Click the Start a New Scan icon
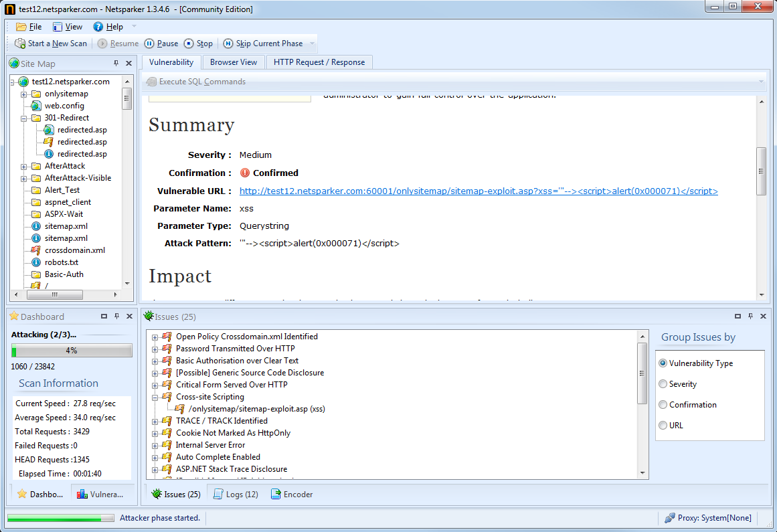 point(20,43)
